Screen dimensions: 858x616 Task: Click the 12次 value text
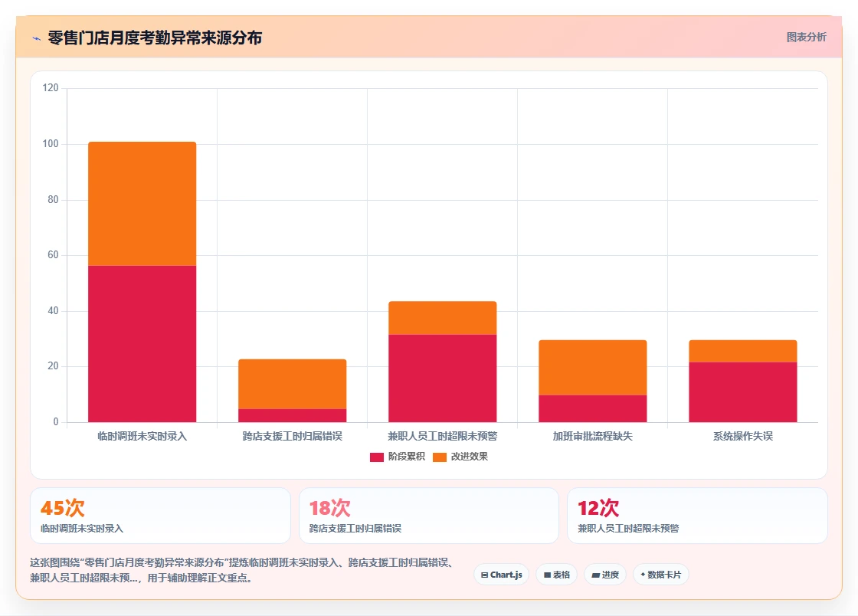pos(598,508)
